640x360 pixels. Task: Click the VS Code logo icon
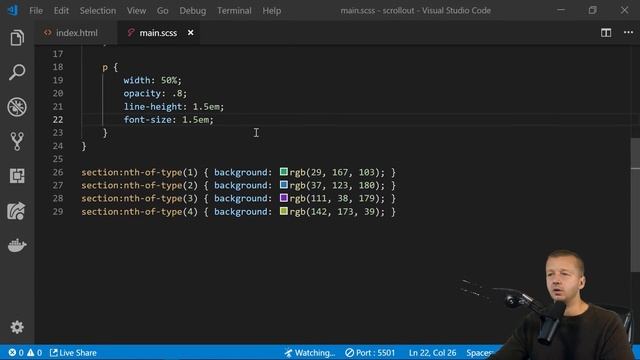(x=13, y=10)
